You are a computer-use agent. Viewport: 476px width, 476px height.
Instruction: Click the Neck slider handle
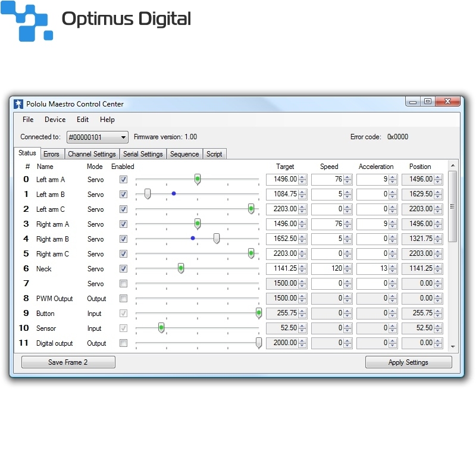(181, 268)
